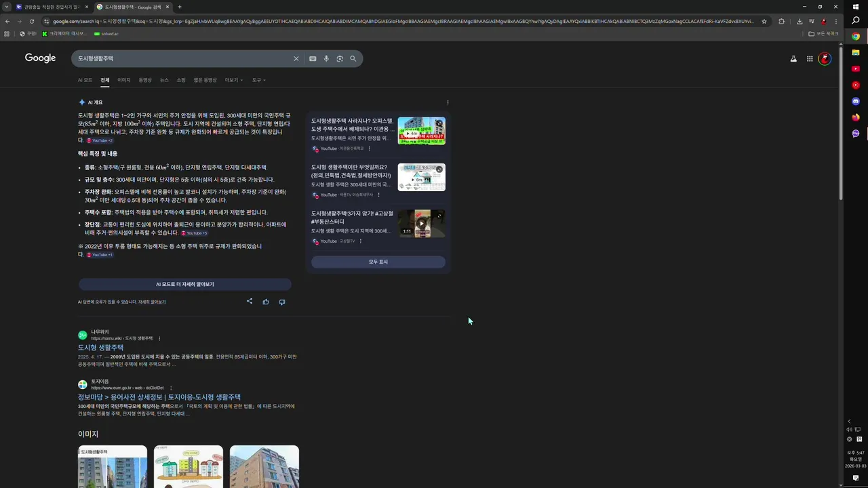Play the 3가지 암기 고상철 video thumbnail

coord(422,224)
